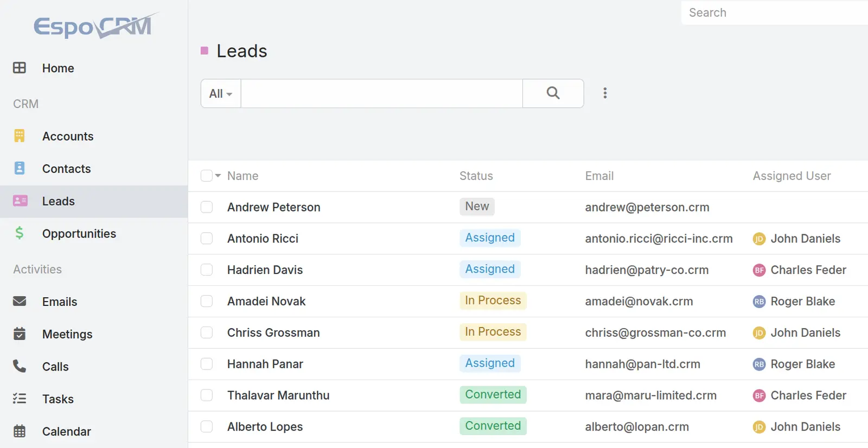Sort by Name column header

pos(243,176)
